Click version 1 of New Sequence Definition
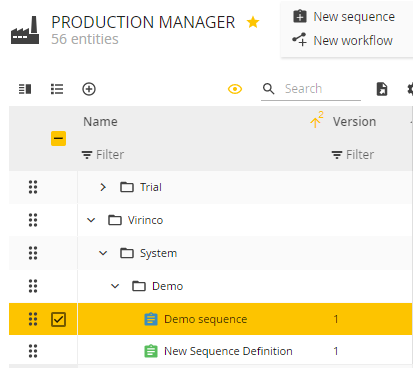This screenshot has height=368, width=413. [x=336, y=351]
